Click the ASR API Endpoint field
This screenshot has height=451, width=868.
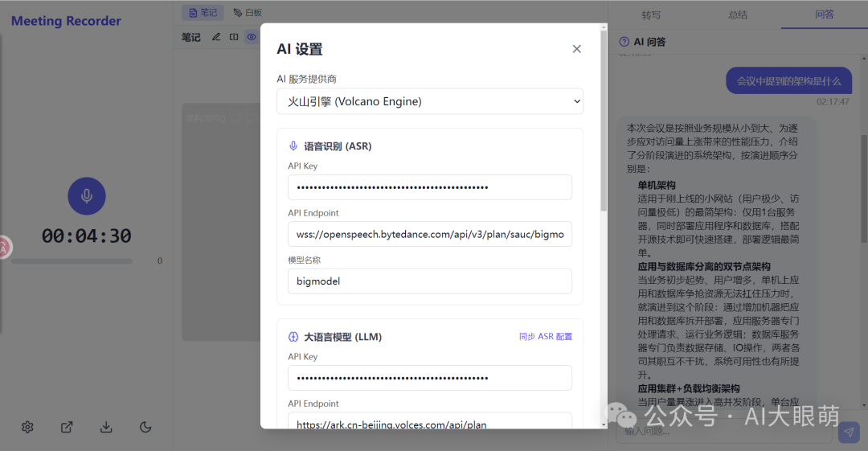(x=430, y=235)
